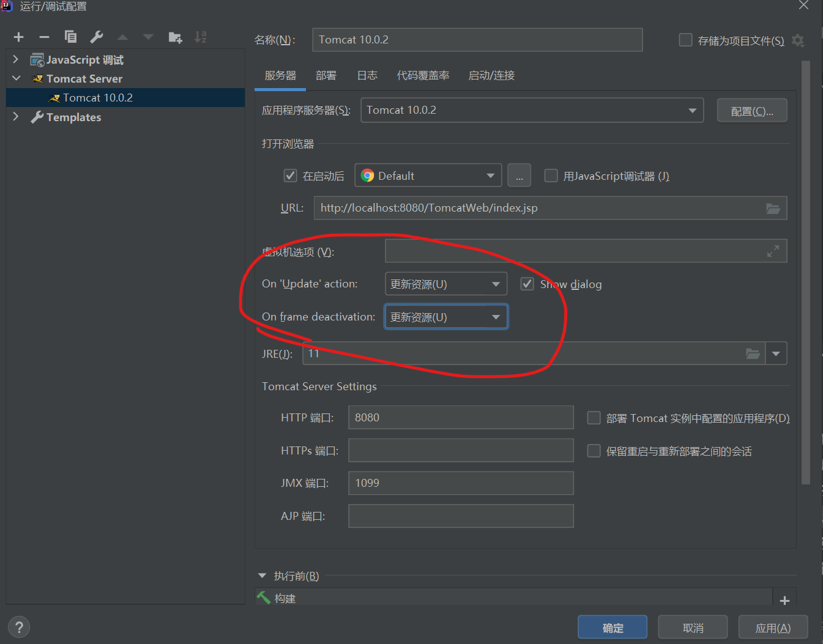This screenshot has height=644, width=823.
Task: Open the JRE dropdown arrow
Action: pyautogui.click(x=776, y=353)
